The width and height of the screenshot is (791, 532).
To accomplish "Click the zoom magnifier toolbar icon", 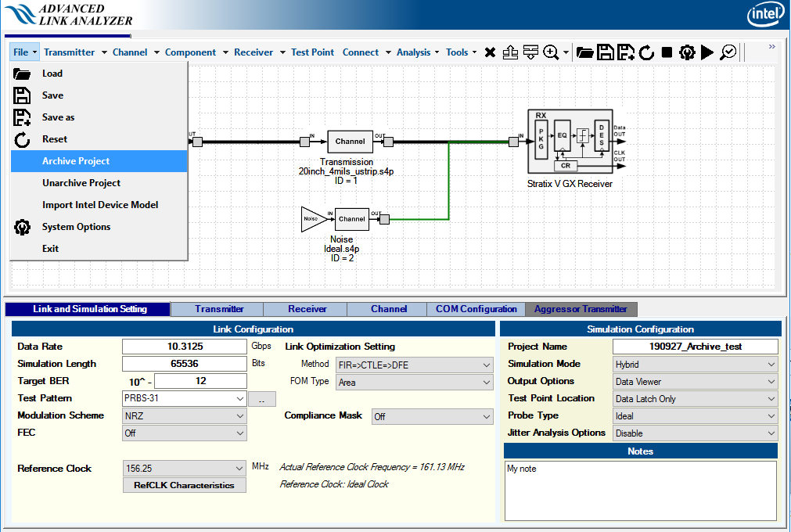I will pos(552,52).
